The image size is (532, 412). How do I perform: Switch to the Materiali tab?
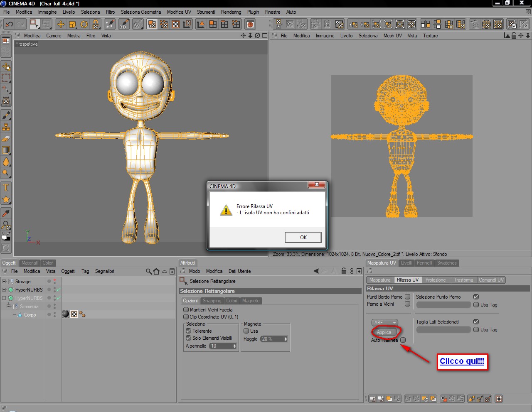point(30,263)
